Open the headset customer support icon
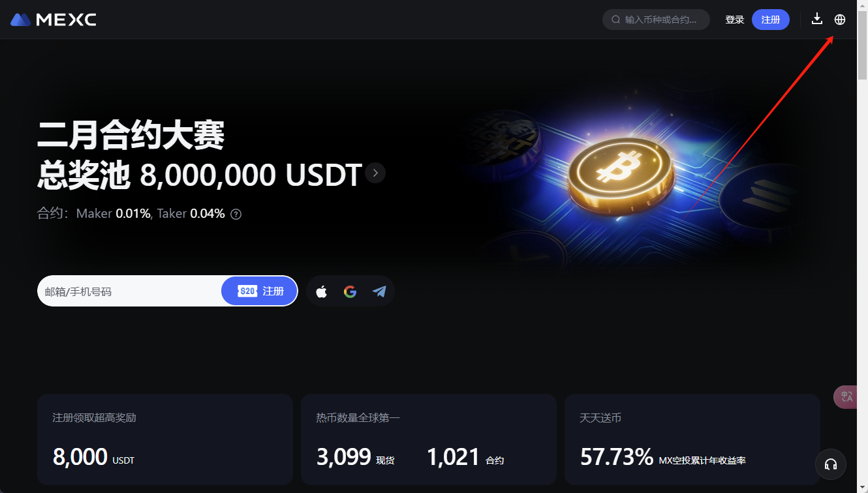 831,464
